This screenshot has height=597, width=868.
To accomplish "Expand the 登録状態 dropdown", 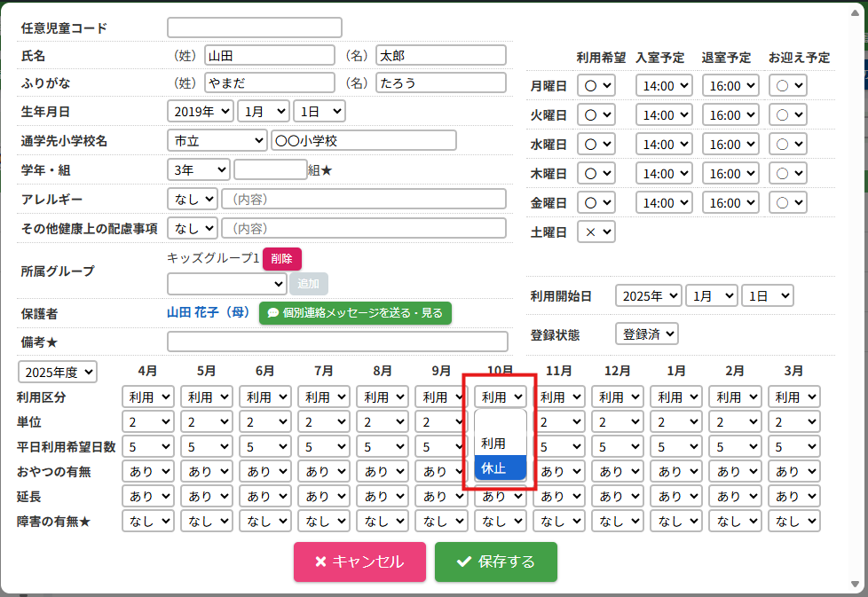I will click(x=646, y=334).
